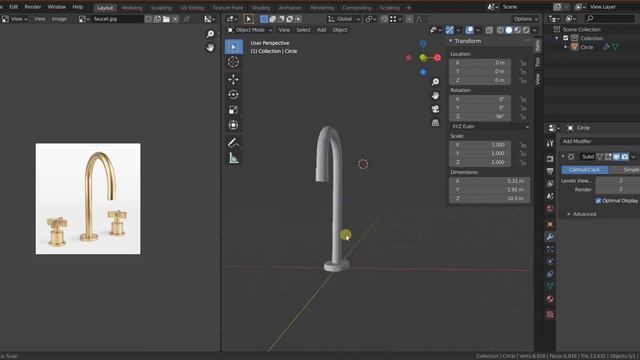Open viewport Add menu

click(322, 30)
